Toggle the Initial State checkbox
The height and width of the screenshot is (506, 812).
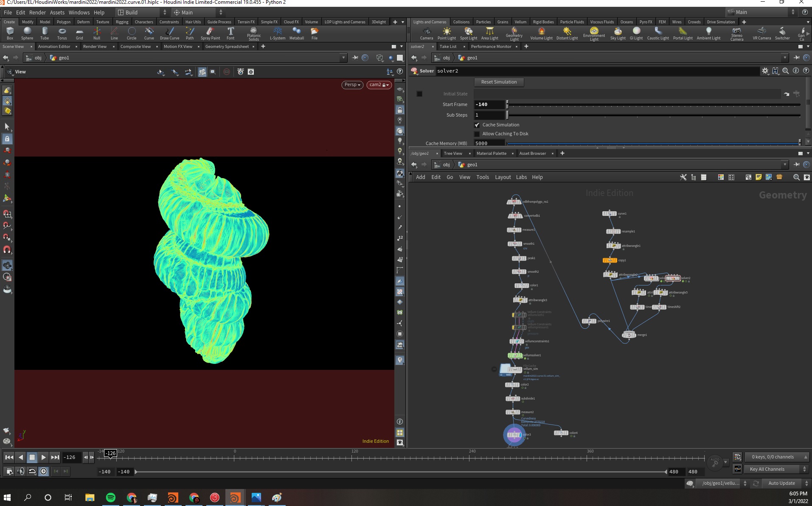[x=419, y=94]
